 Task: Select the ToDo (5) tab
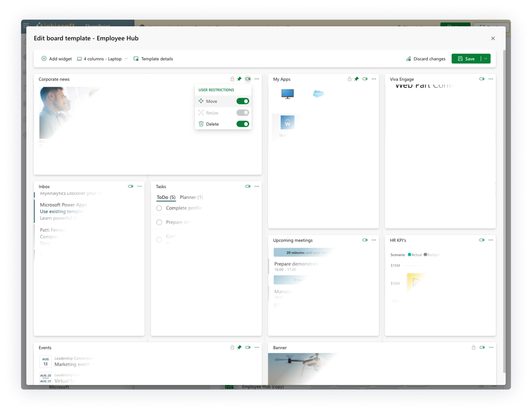[x=166, y=197]
